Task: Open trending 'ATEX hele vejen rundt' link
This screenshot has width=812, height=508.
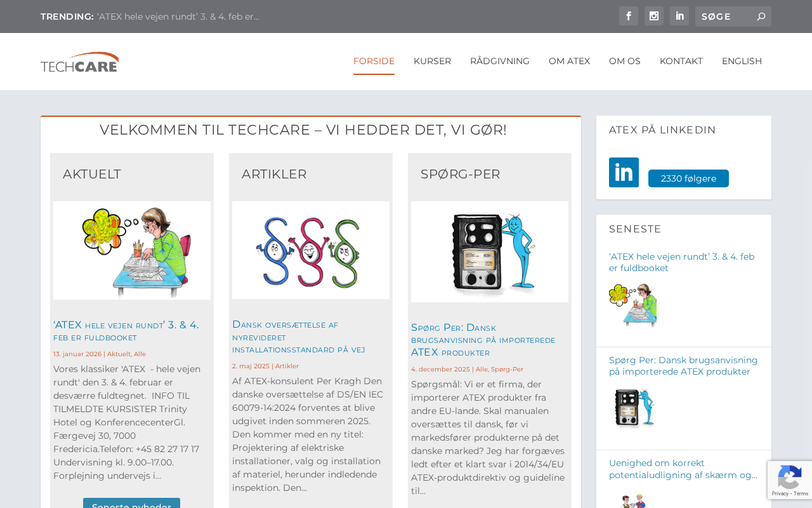Action: coord(178,17)
